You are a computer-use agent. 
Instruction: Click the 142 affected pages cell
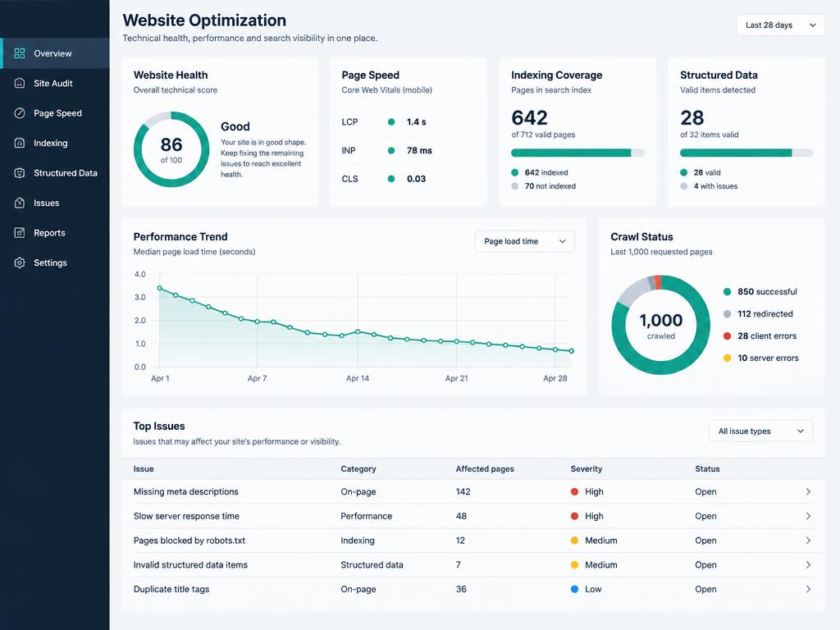pos(463,492)
